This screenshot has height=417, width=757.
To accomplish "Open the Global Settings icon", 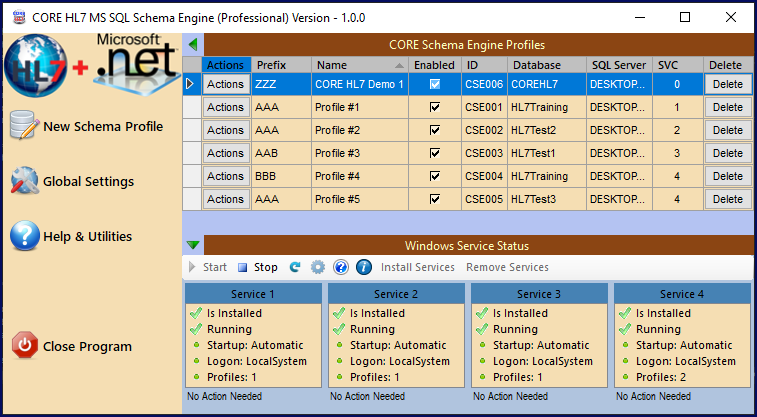I will [24, 181].
